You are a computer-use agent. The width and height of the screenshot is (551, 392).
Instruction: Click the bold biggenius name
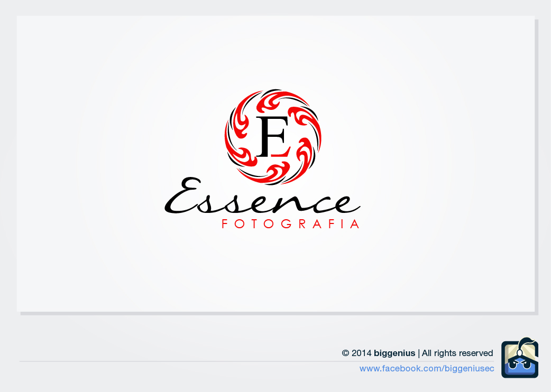pos(394,353)
